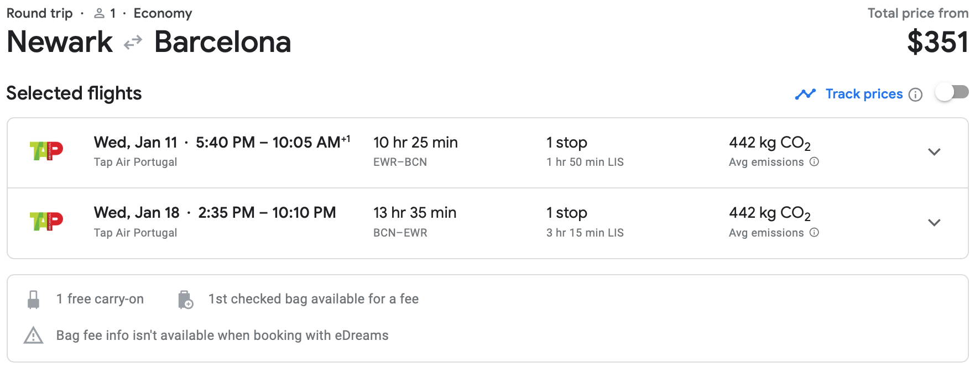Viewport: 980px width, 367px height.
Task: Click the $351 total price
Action: (x=937, y=43)
